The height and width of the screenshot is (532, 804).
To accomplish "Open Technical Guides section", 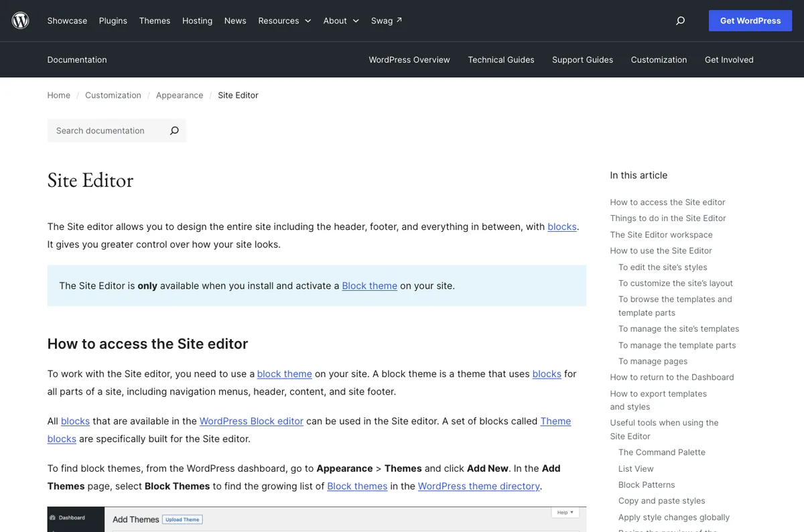I will click(x=501, y=60).
